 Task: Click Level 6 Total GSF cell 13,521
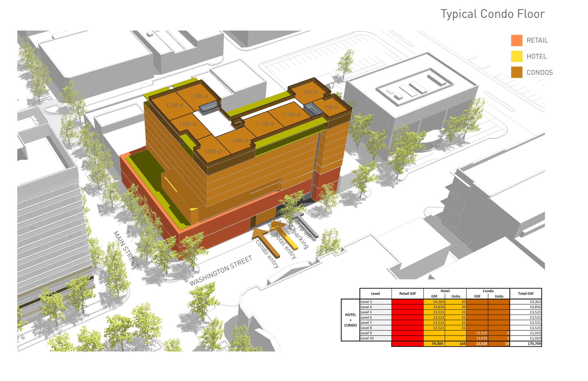tap(526, 317)
